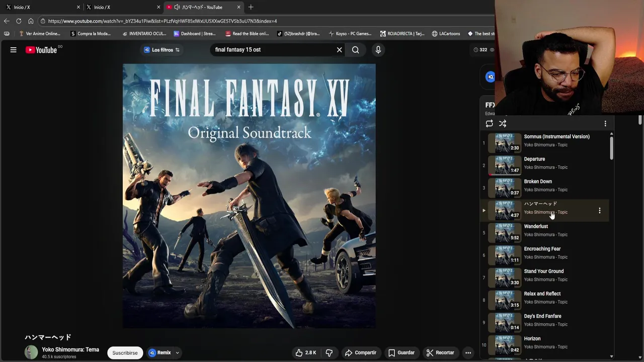Like the video showing 2.8 K
The height and width of the screenshot is (362, 644).
305,352
